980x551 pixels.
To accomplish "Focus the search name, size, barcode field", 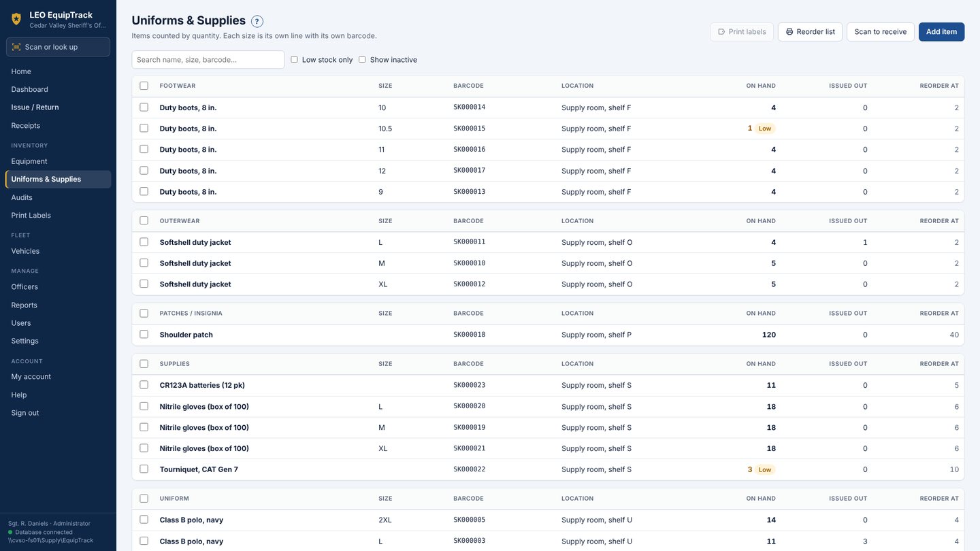I will point(208,60).
